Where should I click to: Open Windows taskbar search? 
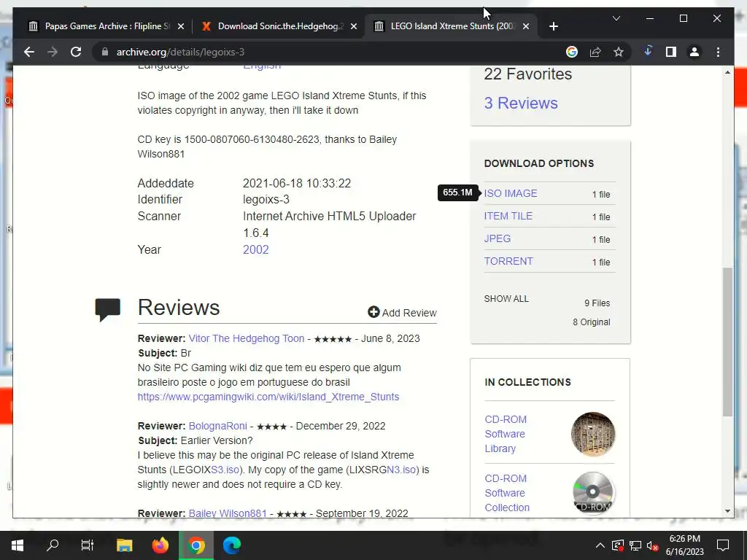[53, 545]
